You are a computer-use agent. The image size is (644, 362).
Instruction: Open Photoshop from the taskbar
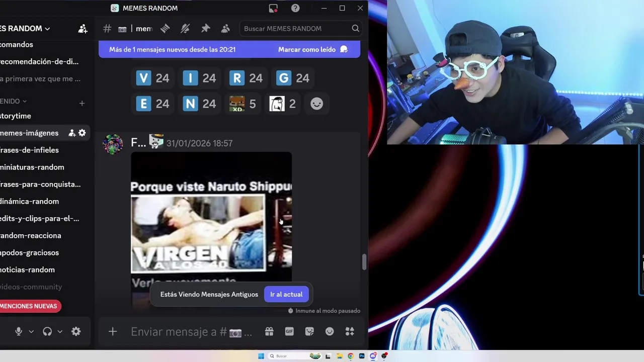pos(361,356)
